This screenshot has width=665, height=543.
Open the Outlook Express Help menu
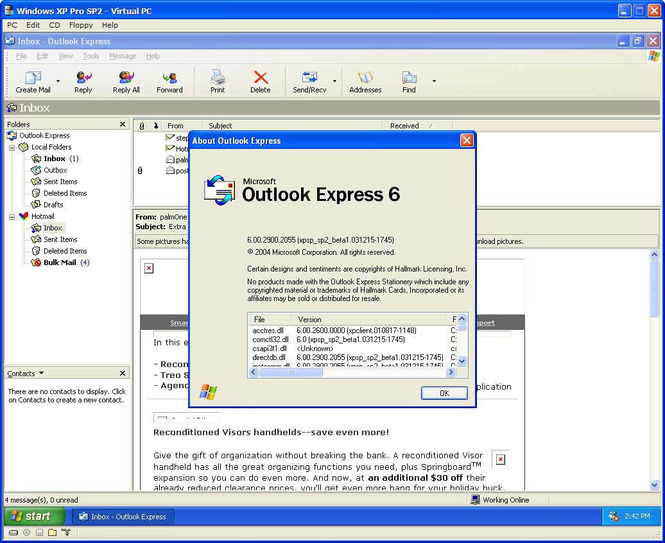(x=153, y=56)
